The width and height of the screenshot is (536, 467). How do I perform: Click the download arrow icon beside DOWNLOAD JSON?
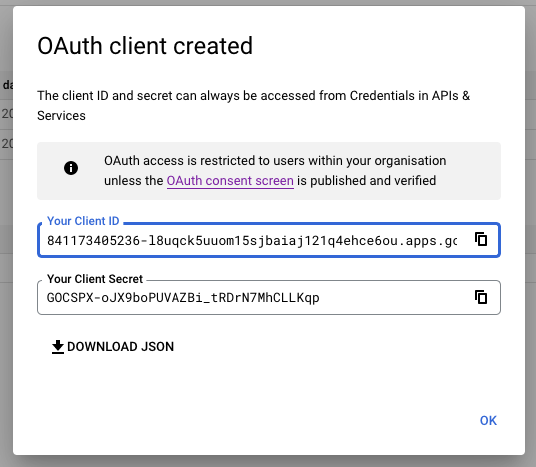58,347
